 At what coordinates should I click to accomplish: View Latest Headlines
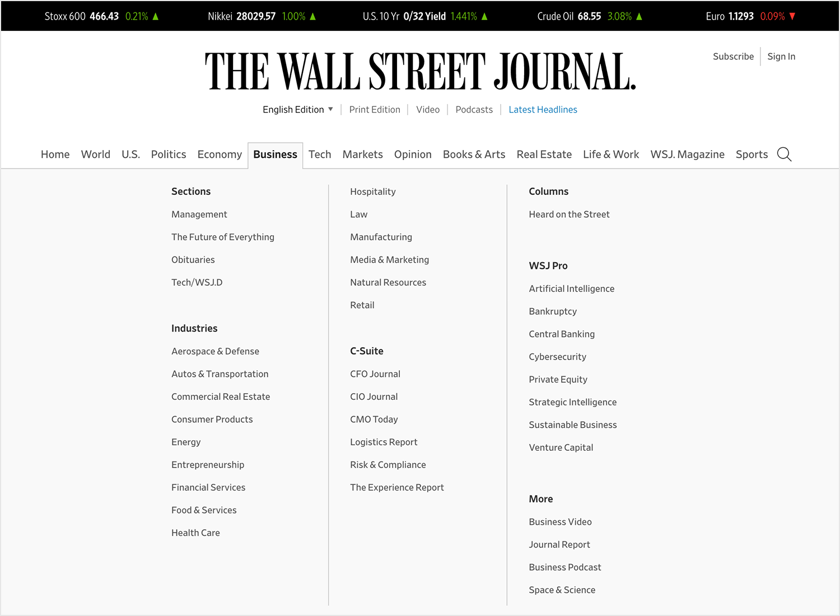pos(543,110)
